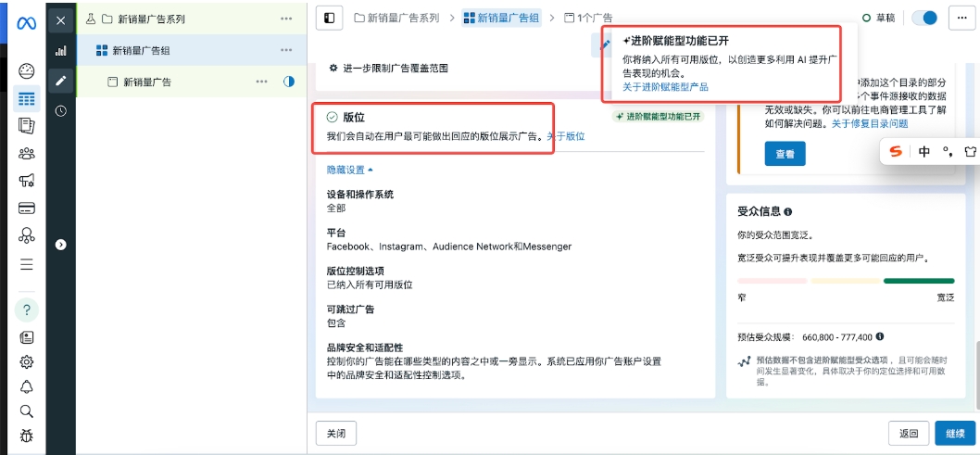Viewport: 980px width, 455px height.
Task: Open the clock history icon
Action: point(60,110)
